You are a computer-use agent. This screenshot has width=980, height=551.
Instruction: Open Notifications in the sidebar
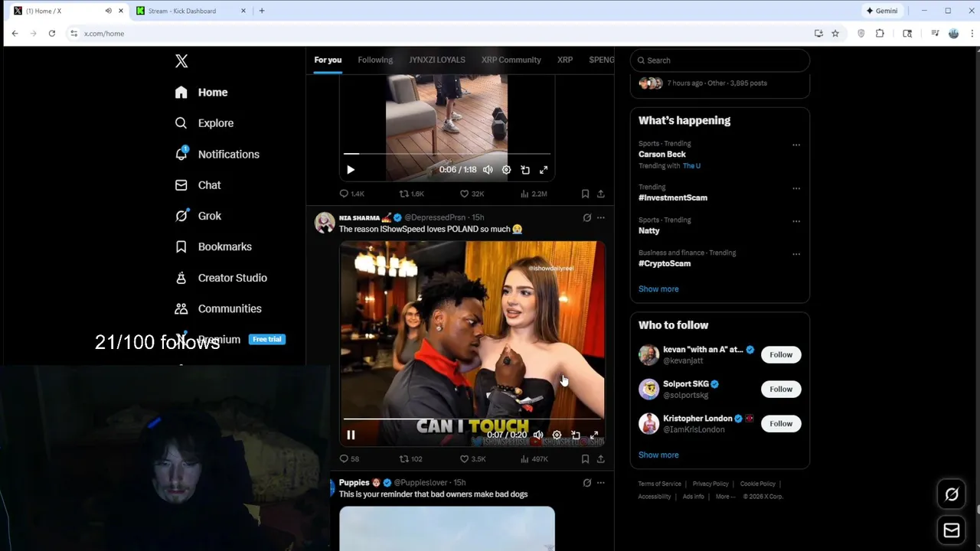pyautogui.click(x=217, y=154)
